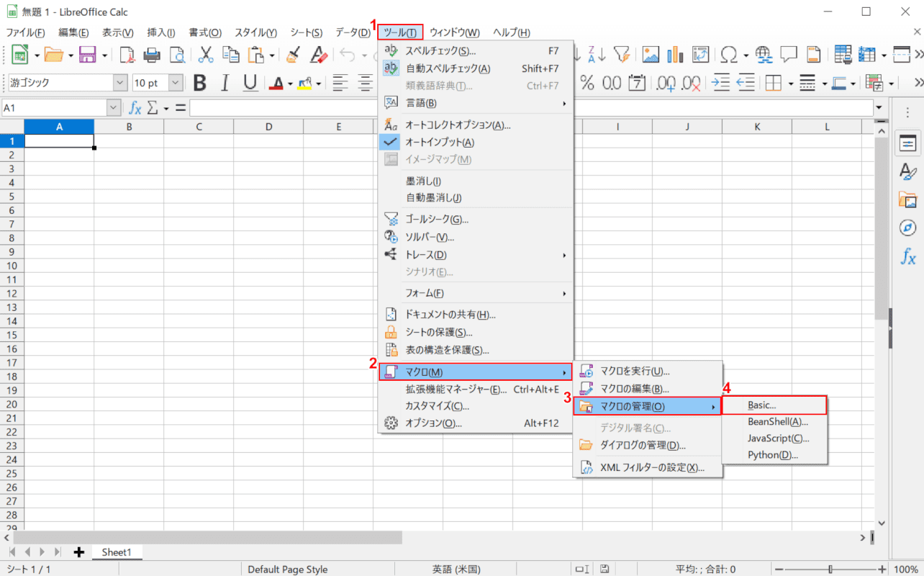Viewport: 924px width, 576px height.
Task: Open the ファイル menu
Action: click(25, 32)
